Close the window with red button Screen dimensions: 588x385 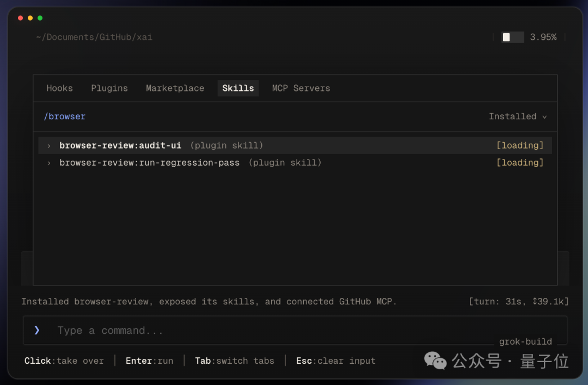[20, 18]
